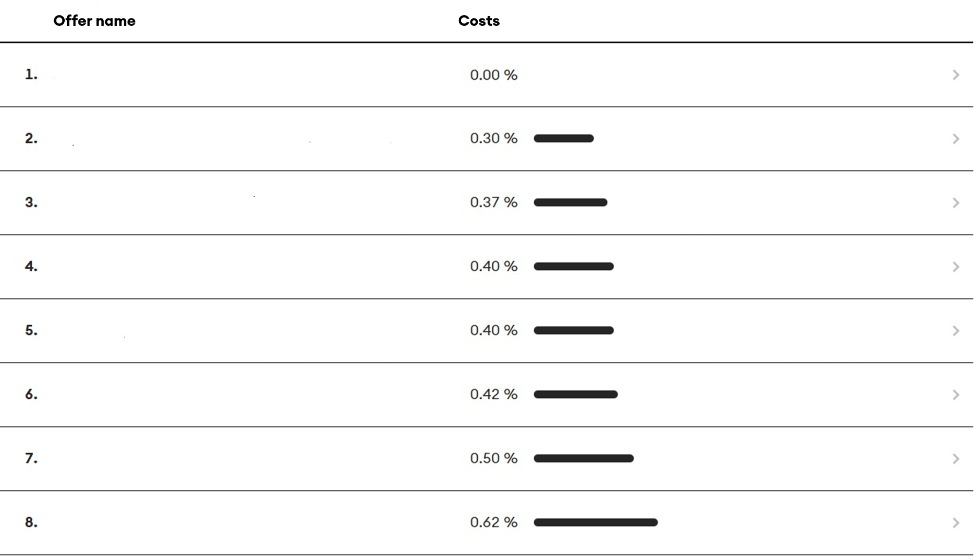The image size is (974, 560).
Task: Expand the row showing 0.50 %
Action: [955, 458]
